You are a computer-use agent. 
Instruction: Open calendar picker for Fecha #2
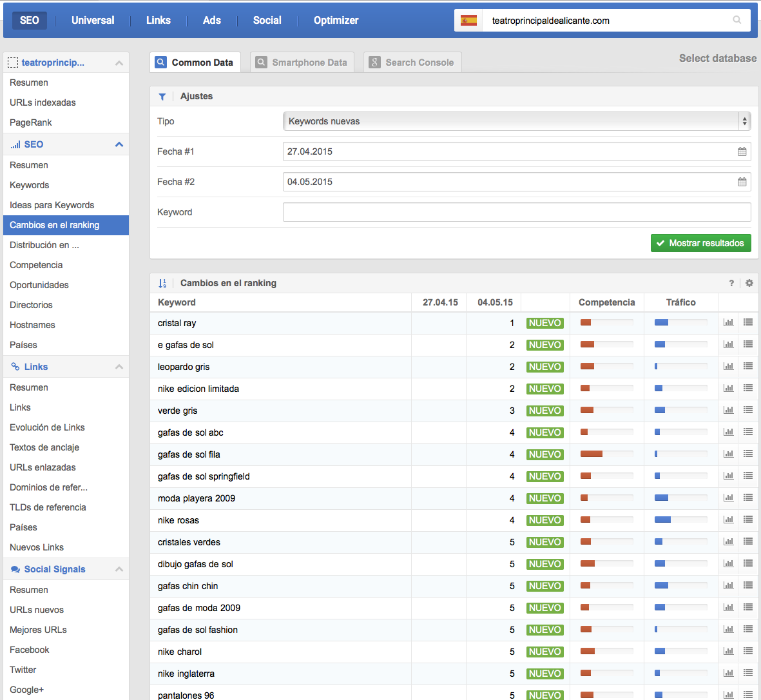(742, 182)
